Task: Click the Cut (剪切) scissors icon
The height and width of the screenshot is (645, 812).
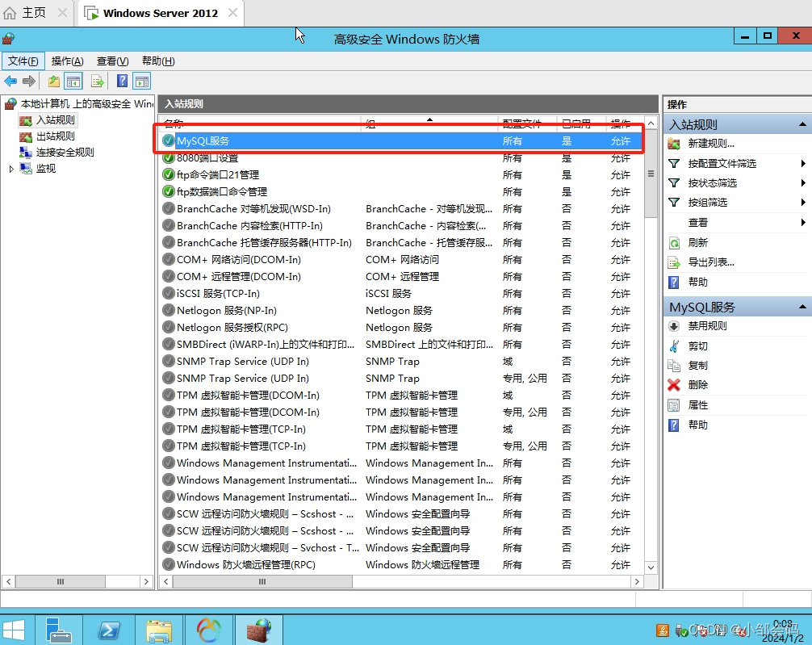Action: coord(674,346)
